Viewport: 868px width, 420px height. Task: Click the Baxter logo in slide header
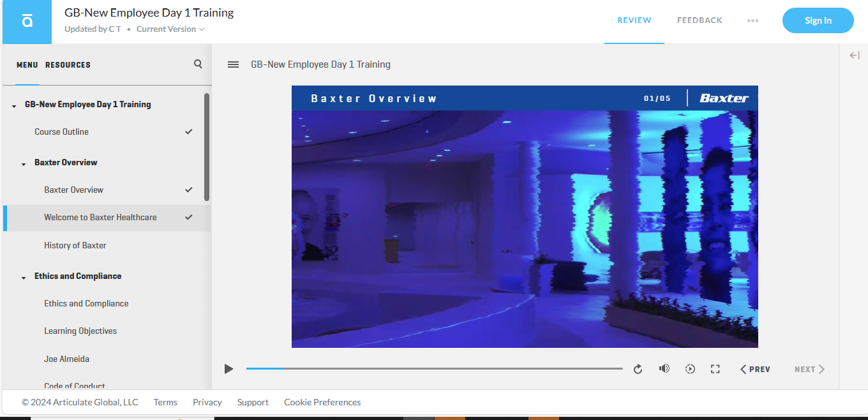pos(724,98)
